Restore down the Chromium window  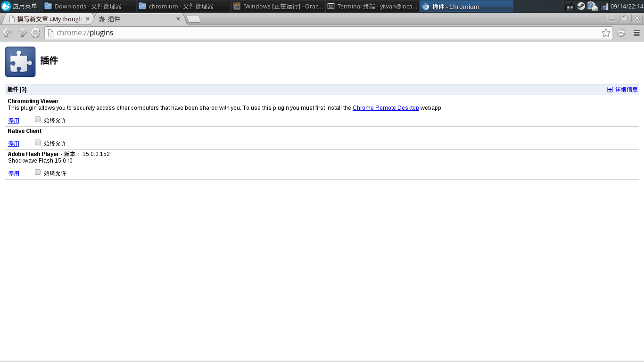coord(625,18)
